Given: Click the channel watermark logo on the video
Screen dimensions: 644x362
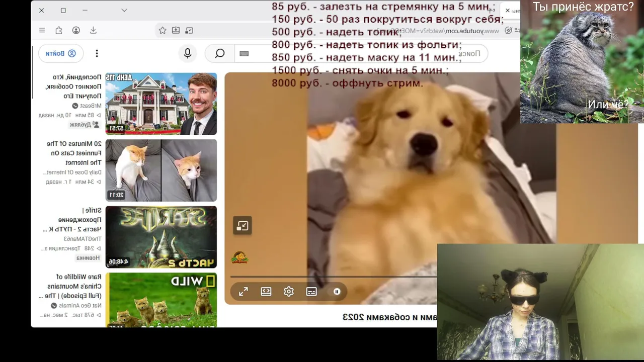Looking at the screenshot, I should pos(239,258).
